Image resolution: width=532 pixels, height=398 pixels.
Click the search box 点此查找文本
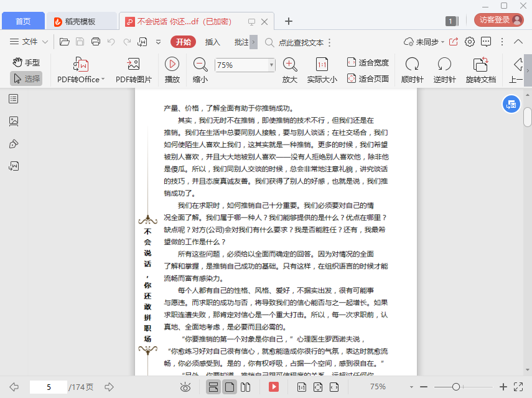click(301, 43)
